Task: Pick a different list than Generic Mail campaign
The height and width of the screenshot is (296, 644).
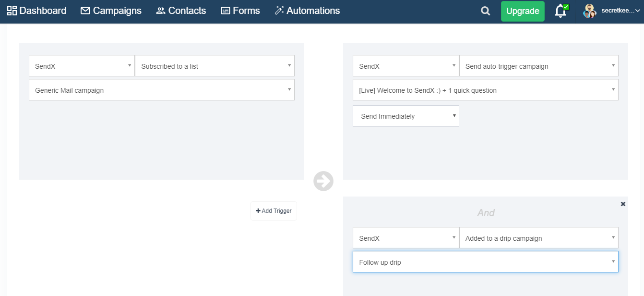Action: pos(162,90)
